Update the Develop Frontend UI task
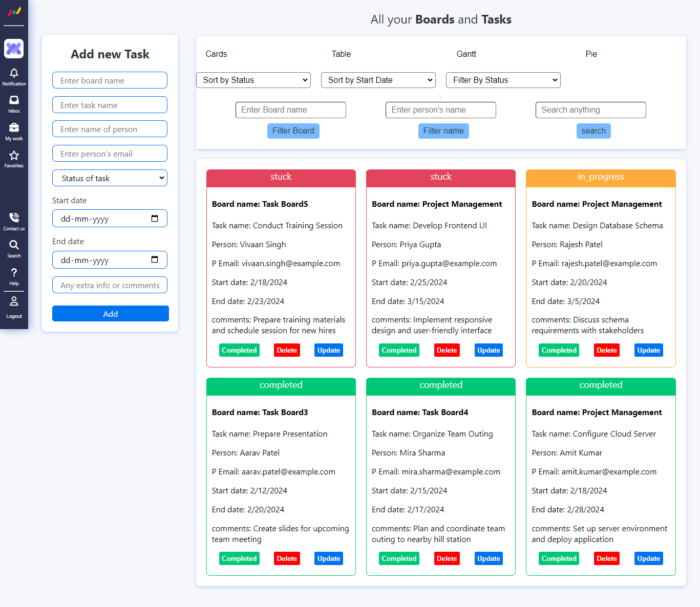 click(489, 350)
